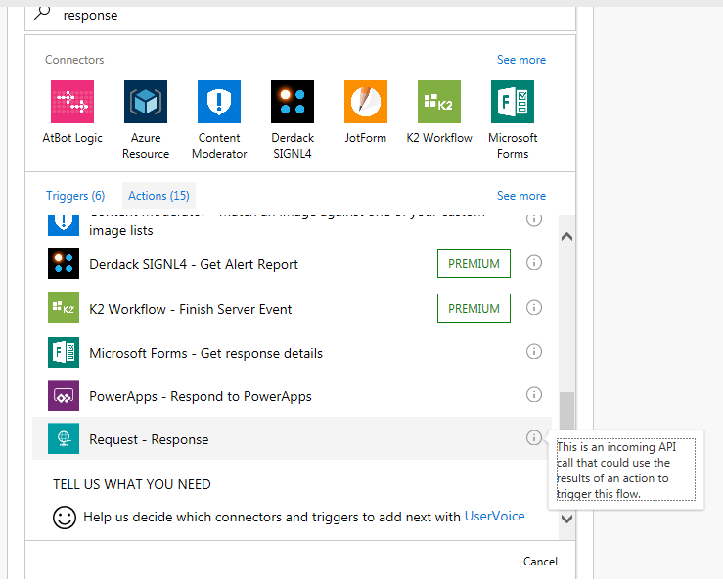This screenshot has width=723, height=588.
Task: Show info for Respond to PowerApps
Action: pos(534,394)
